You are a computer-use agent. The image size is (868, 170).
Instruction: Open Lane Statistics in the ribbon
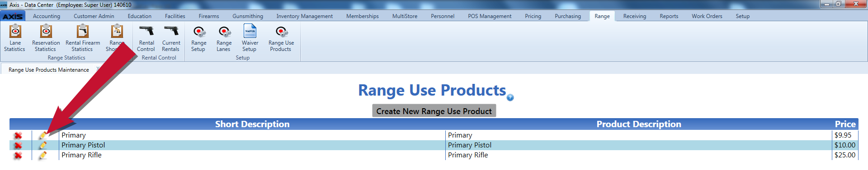[15, 38]
